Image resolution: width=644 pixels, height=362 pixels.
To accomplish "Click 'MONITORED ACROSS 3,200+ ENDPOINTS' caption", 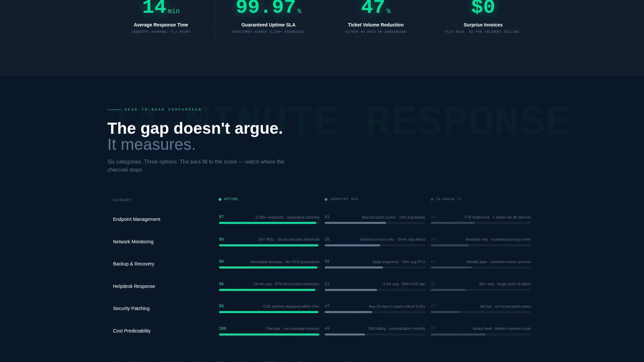I will 268,32.
